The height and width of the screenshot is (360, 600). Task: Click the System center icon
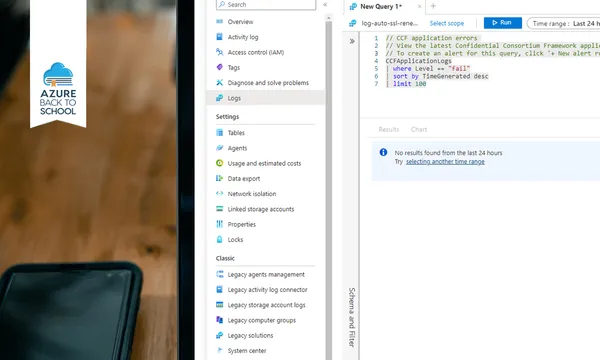(219, 350)
